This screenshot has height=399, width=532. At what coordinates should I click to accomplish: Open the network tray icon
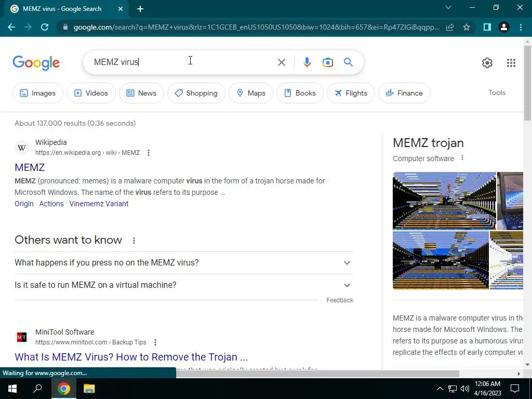(x=453, y=389)
